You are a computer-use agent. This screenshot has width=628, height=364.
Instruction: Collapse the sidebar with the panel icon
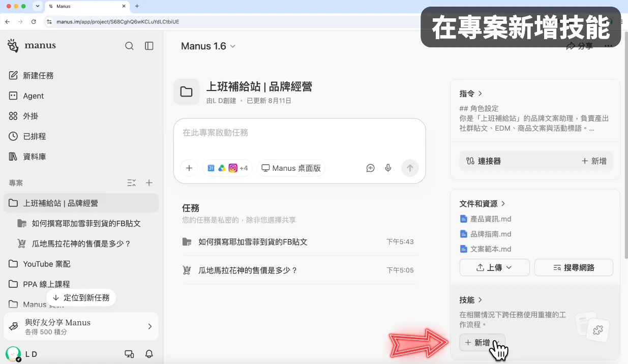[x=149, y=46]
